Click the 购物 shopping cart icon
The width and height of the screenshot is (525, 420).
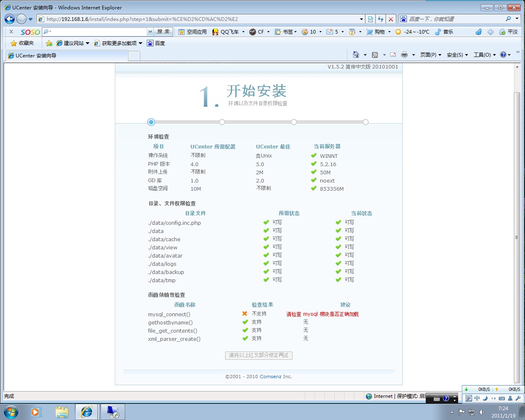tap(370, 32)
